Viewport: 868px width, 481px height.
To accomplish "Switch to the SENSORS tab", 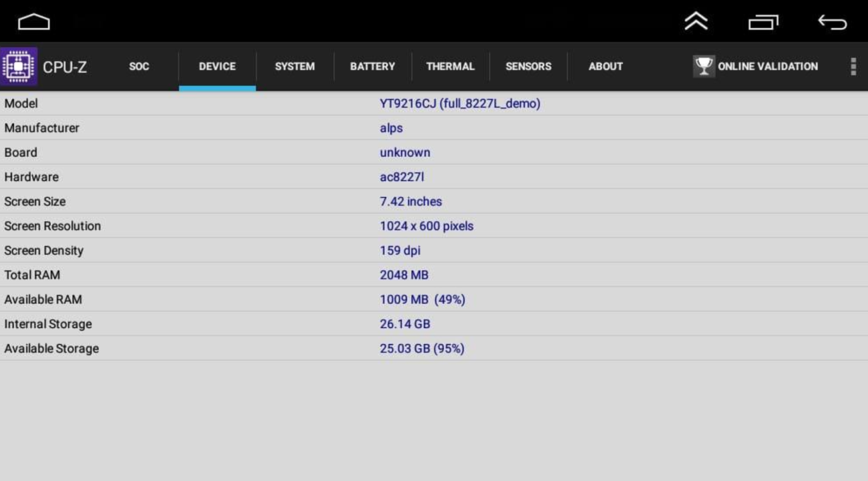I will click(x=528, y=66).
